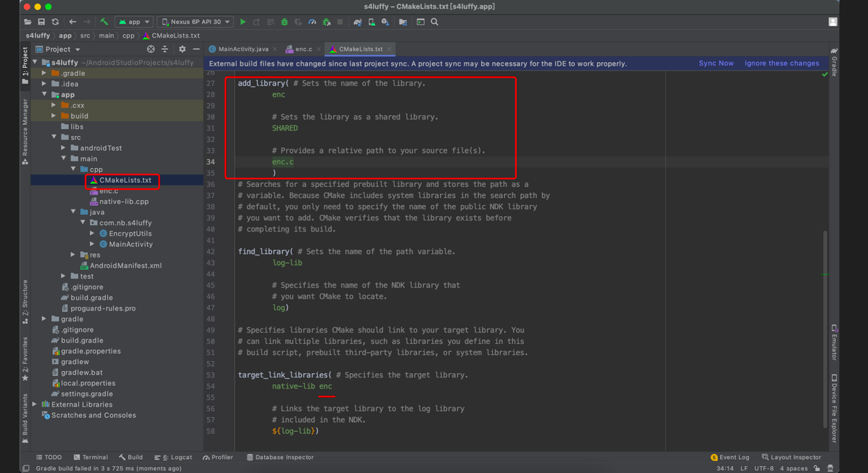The image size is (868, 473).
Task: Click Ignore these changes link
Action: pos(782,63)
